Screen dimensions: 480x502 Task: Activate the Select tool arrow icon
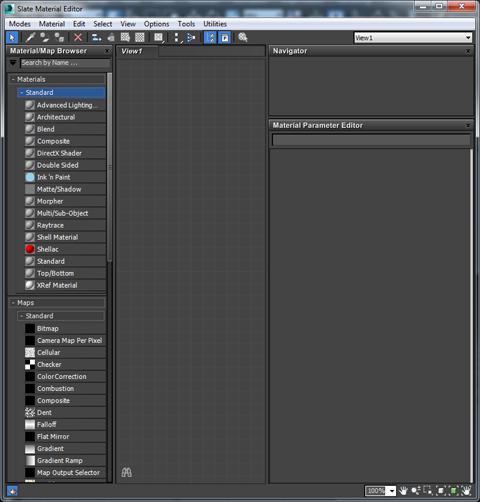[x=12, y=37]
